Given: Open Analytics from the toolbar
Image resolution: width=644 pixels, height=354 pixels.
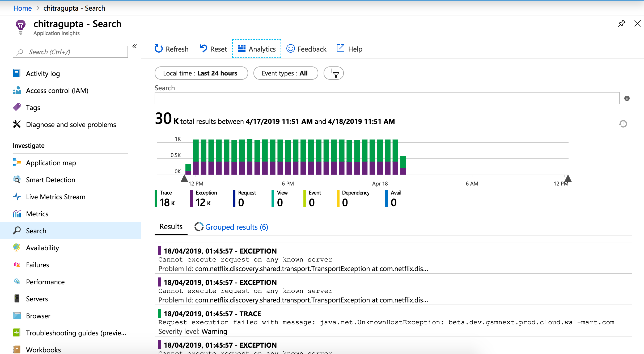Looking at the screenshot, I should pyautogui.click(x=257, y=49).
